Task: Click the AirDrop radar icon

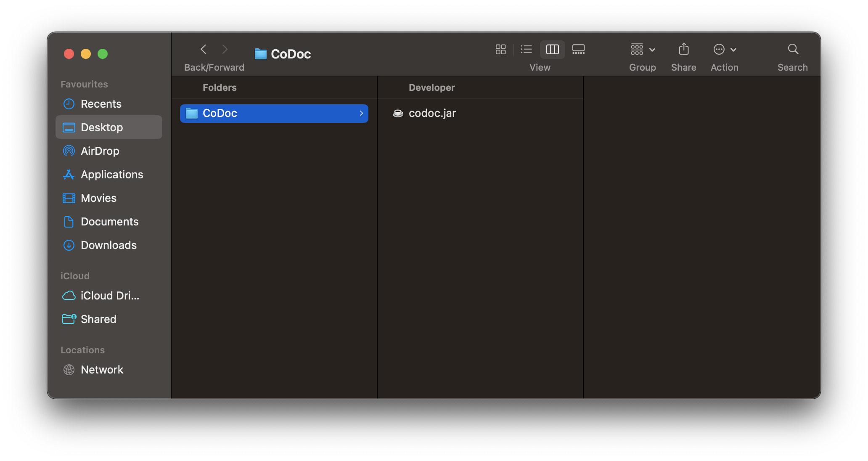Action: coord(69,151)
